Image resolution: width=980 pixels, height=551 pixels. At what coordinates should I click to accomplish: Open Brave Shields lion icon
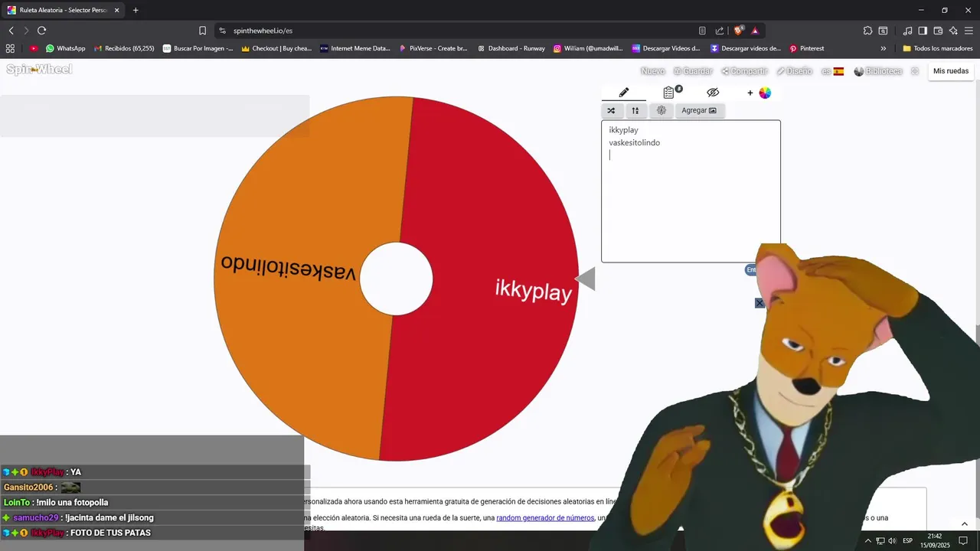(x=739, y=31)
